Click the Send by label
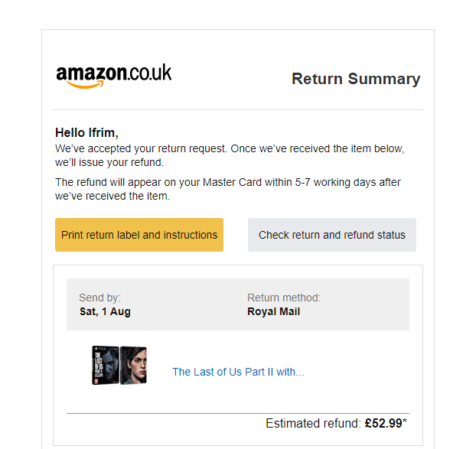Screen dimensions: 476x449 pyautogui.click(x=99, y=298)
